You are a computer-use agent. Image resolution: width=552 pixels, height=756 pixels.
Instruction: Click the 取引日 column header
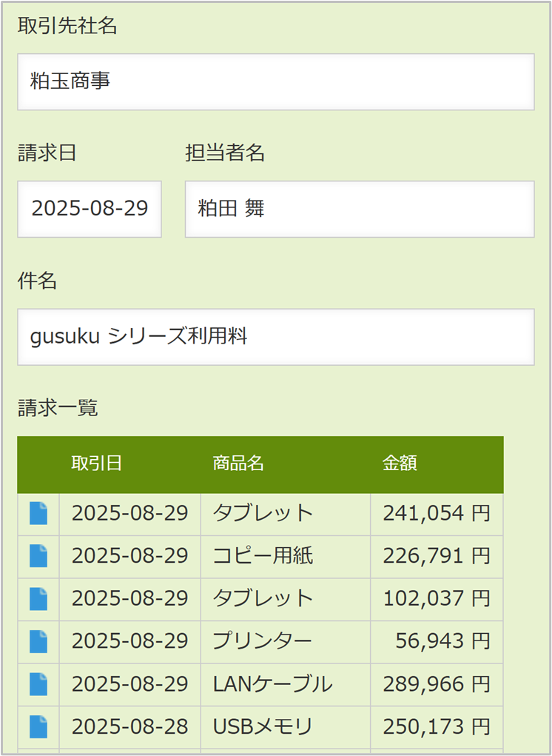(x=97, y=464)
